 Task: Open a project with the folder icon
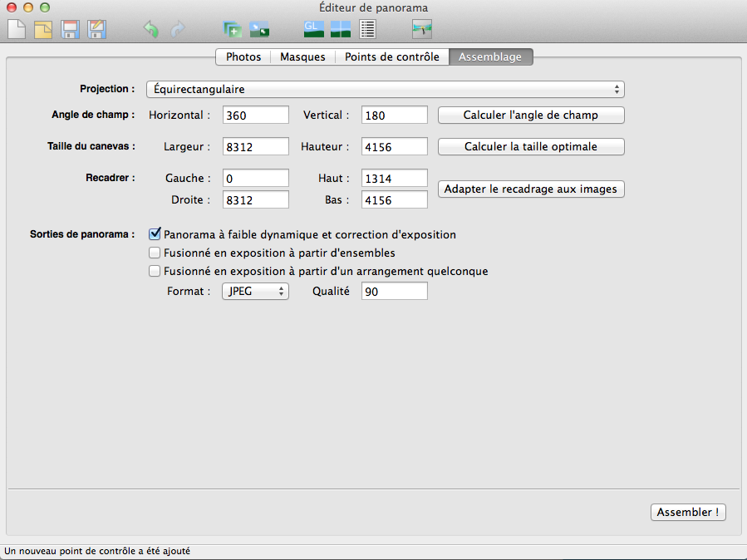click(43, 29)
